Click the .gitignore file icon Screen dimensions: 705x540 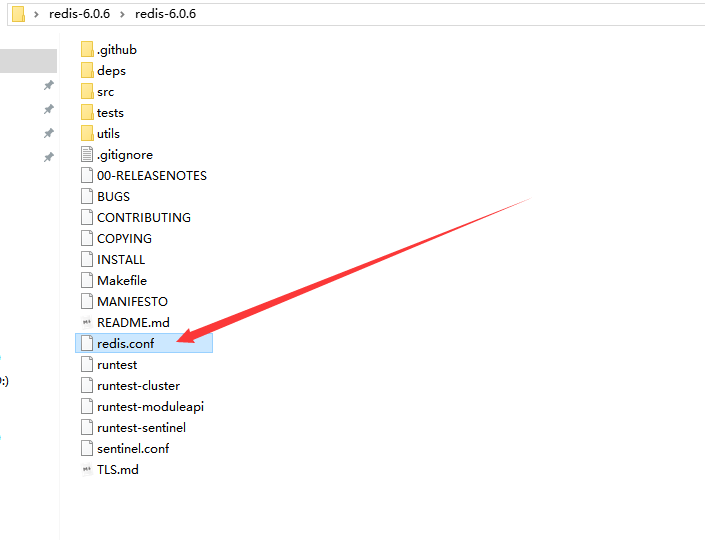point(87,155)
